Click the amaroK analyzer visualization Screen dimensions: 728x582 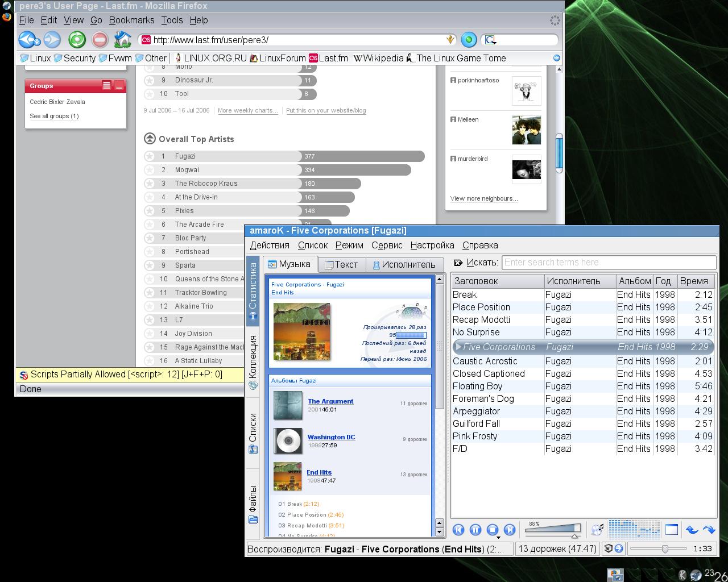pos(634,529)
